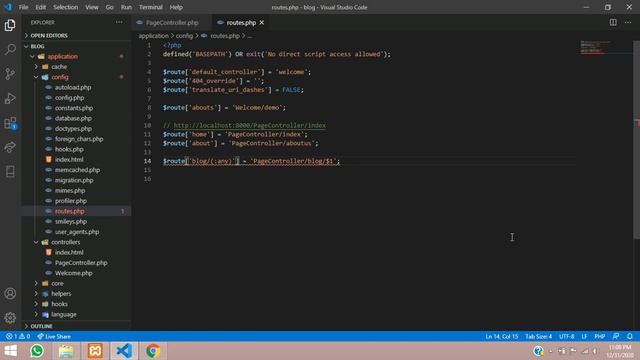Open the Source Control view

coord(10,74)
